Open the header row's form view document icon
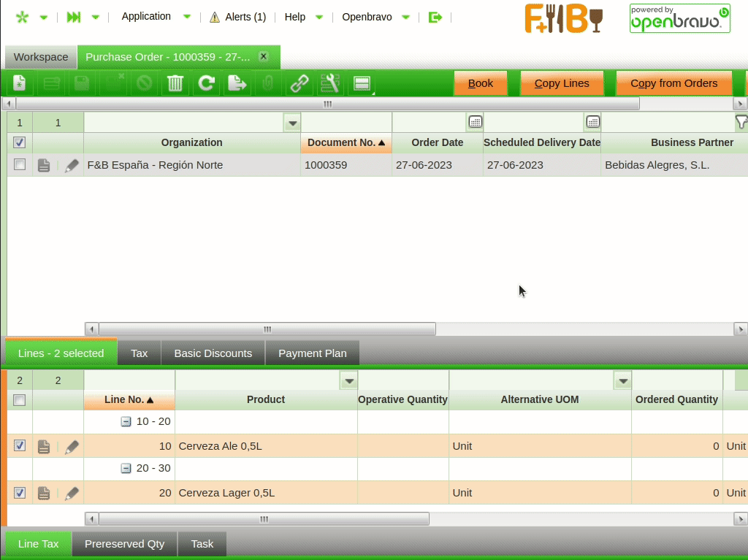The image size is (748, 560). coord(43,166)
